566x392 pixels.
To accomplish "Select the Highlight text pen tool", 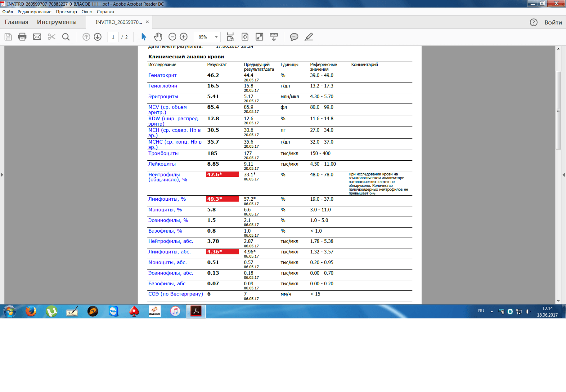I will click(308, 37).
